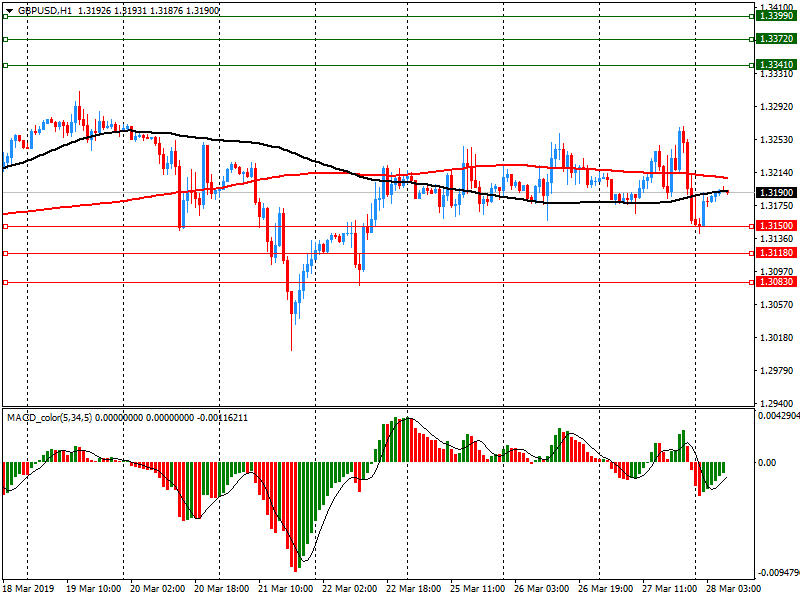This screenshot has width=800, height=600.
Task: Click the red 1.31180 price label
Action: point(776,253)
